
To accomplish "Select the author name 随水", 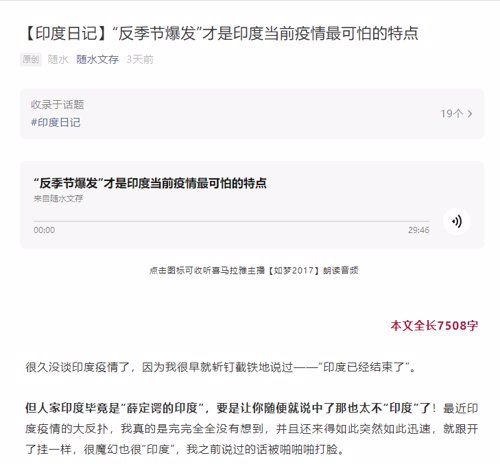I will pyautogui.click(x=58, y=60).
